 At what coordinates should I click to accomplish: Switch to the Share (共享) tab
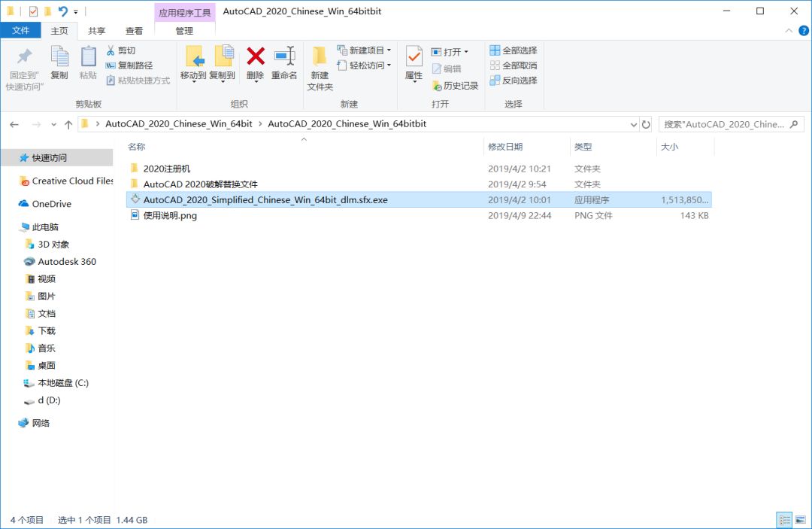click(x=96, y=31)
